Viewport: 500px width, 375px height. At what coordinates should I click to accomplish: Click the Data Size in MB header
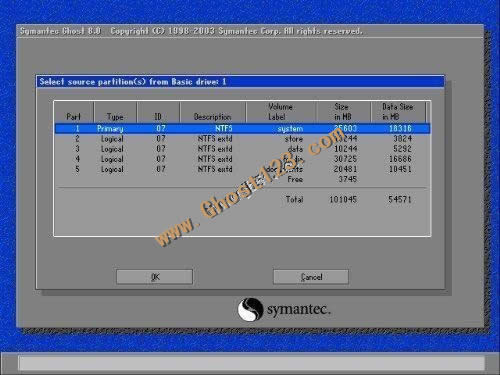coord(398,112)
